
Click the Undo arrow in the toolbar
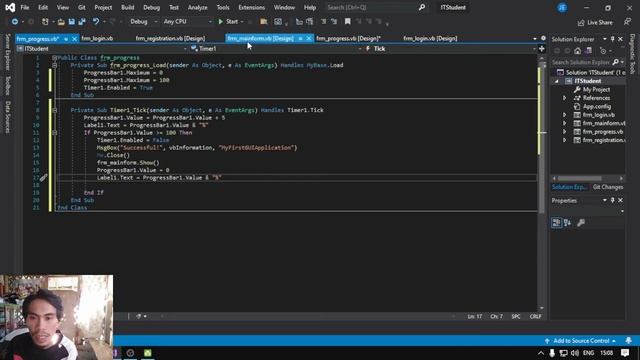click(x=96, y=22)
